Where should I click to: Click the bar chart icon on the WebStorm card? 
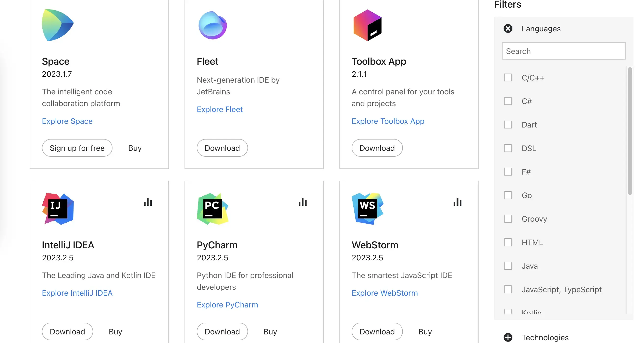point(457,202)
